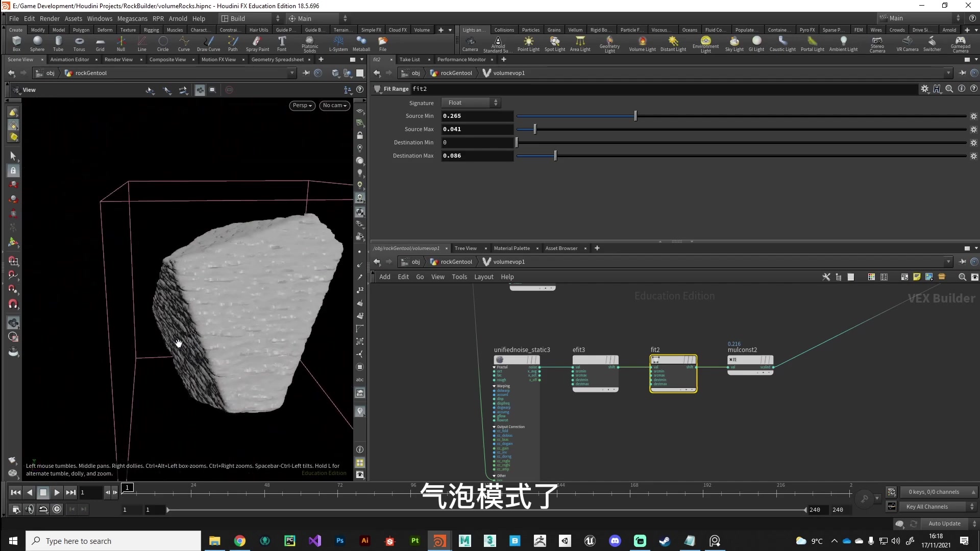Expand the No cam camera menu

tap(334, 106)
